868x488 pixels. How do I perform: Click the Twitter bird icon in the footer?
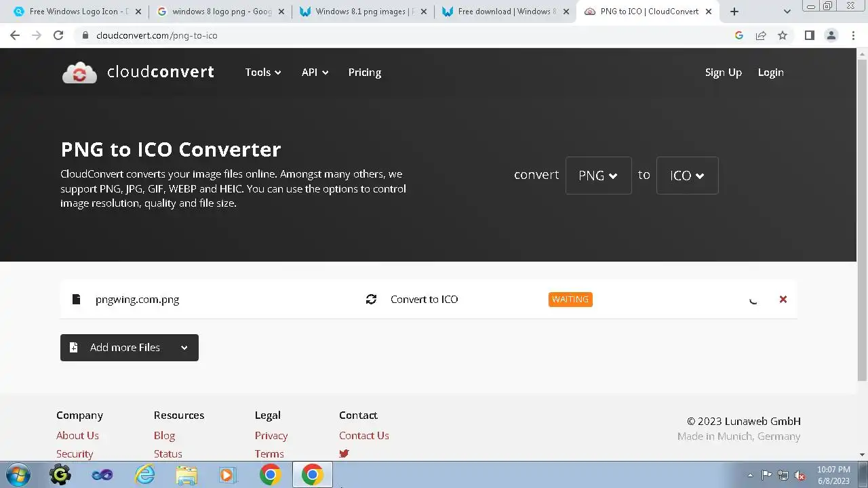pyautogui.click(x=344, y=453)
